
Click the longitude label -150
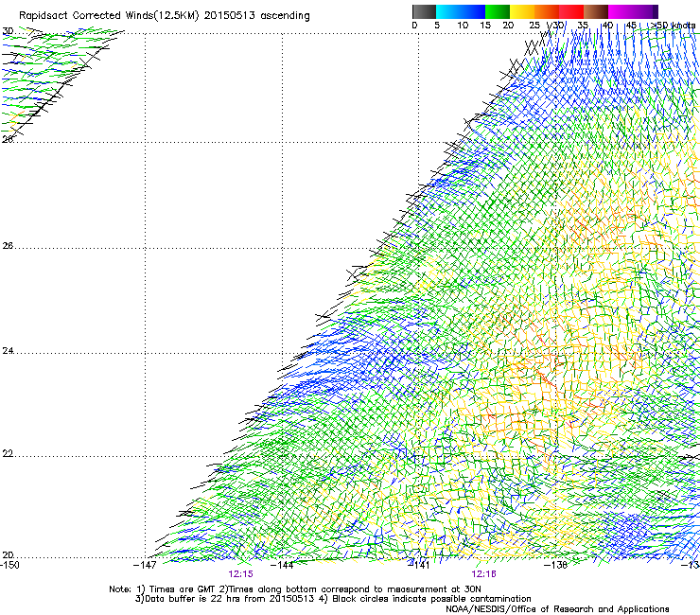tap(9, 565)
